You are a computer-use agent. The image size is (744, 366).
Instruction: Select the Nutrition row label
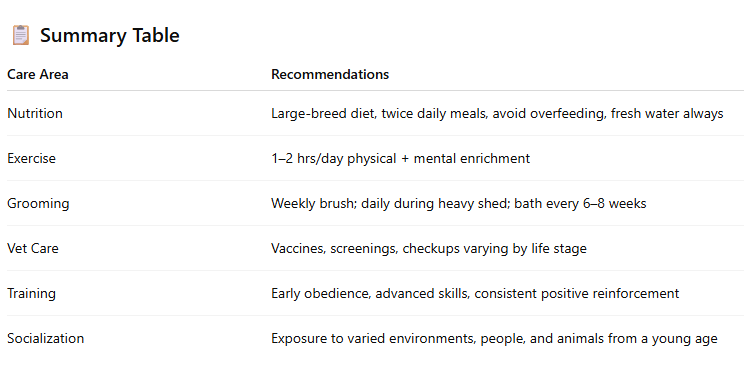pos(35,113)
